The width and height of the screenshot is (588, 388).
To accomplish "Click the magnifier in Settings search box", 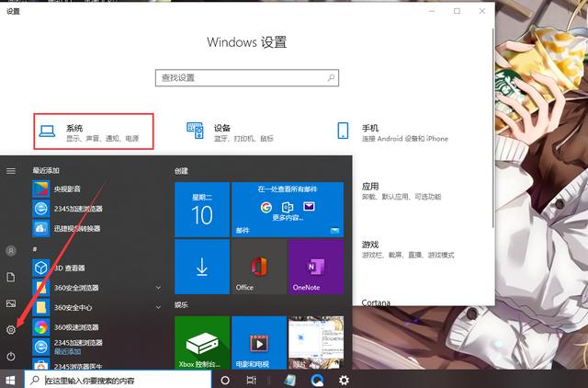I will point(331,77).
